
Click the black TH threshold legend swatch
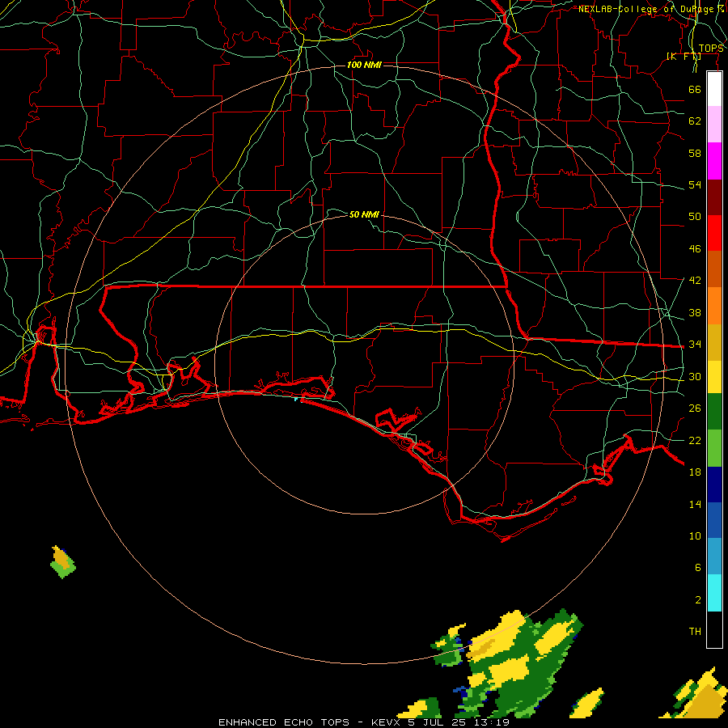pos(714,629)
